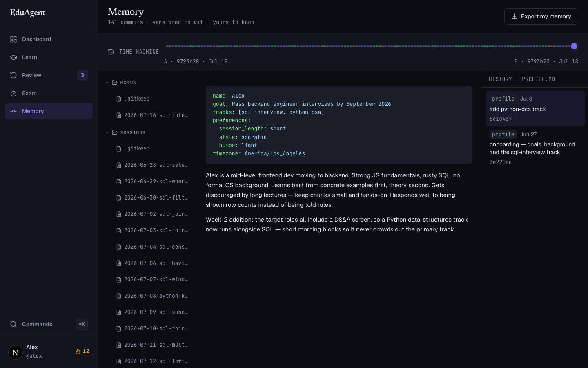Click the exams folder icon

115,83
